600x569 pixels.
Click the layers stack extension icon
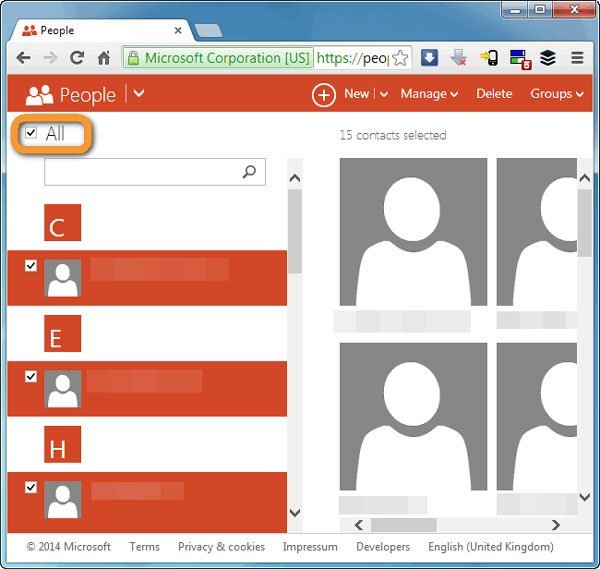pyautogui.click(x=547, y=58)
